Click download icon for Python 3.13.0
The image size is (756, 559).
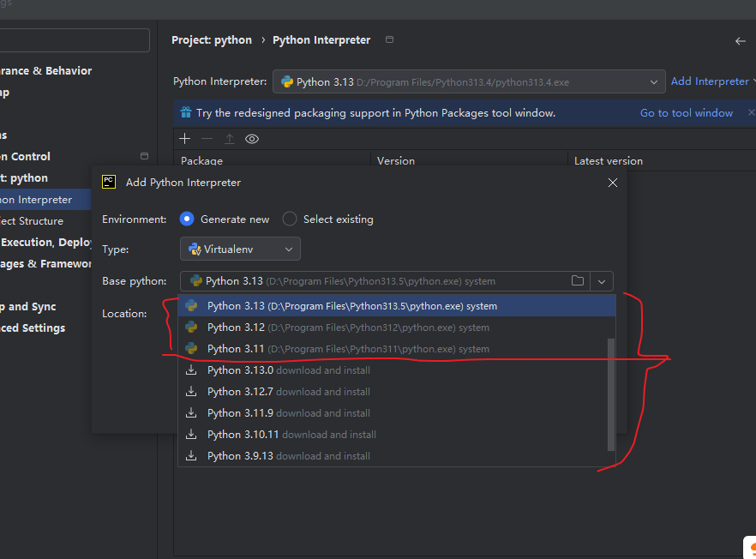191,370
